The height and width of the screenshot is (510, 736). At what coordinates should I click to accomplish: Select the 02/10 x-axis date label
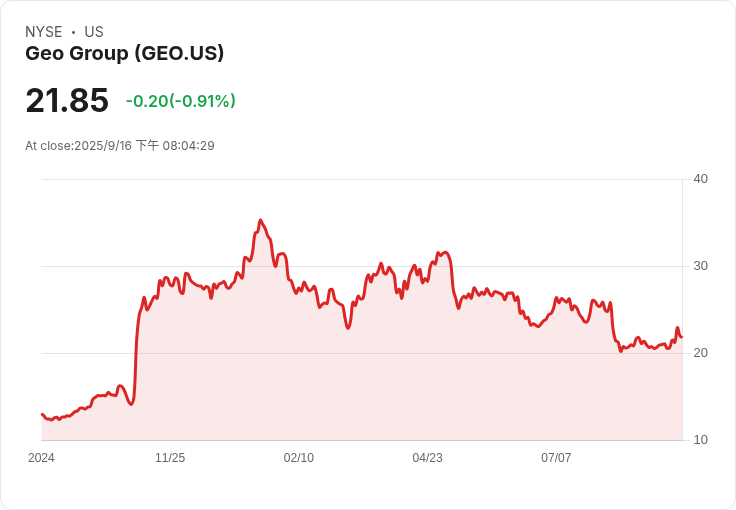(299, 458)
